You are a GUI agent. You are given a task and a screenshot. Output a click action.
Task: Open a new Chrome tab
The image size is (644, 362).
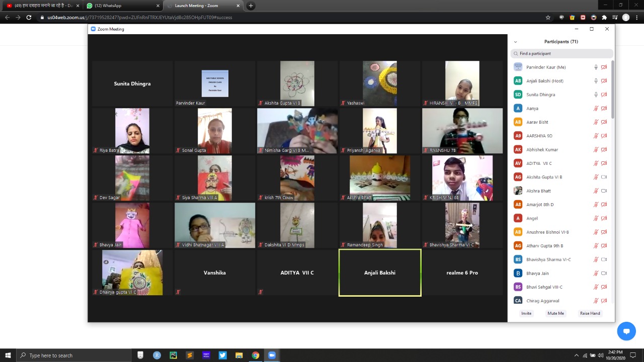[x=251, y=6]
